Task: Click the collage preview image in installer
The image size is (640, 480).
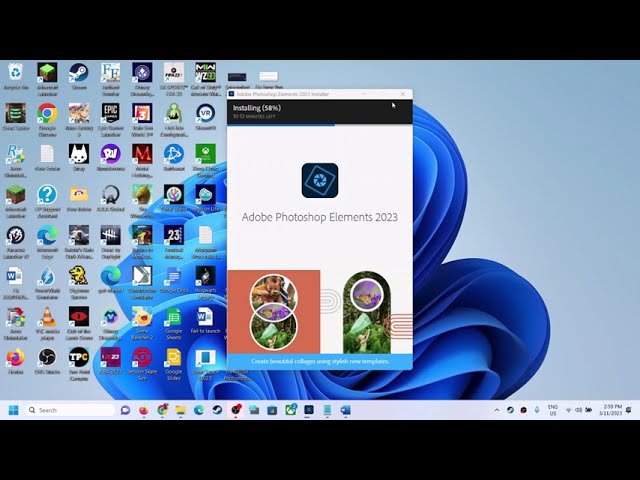Action: (320, 312)
